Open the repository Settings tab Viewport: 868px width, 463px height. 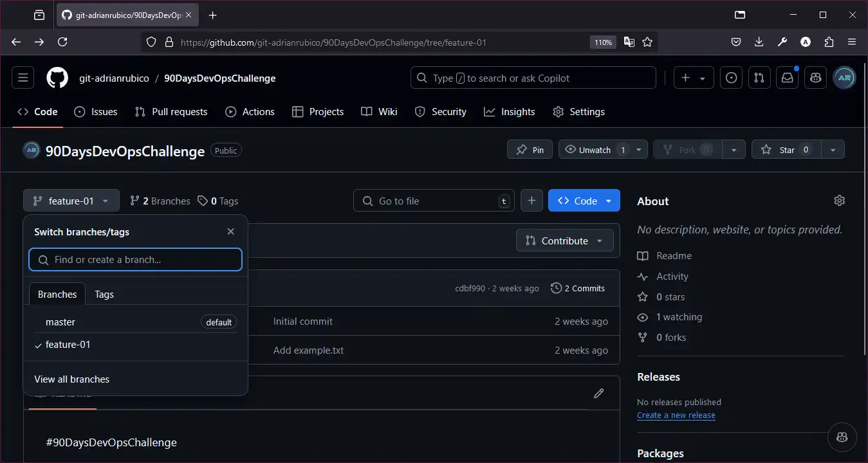tap(579, 112)
